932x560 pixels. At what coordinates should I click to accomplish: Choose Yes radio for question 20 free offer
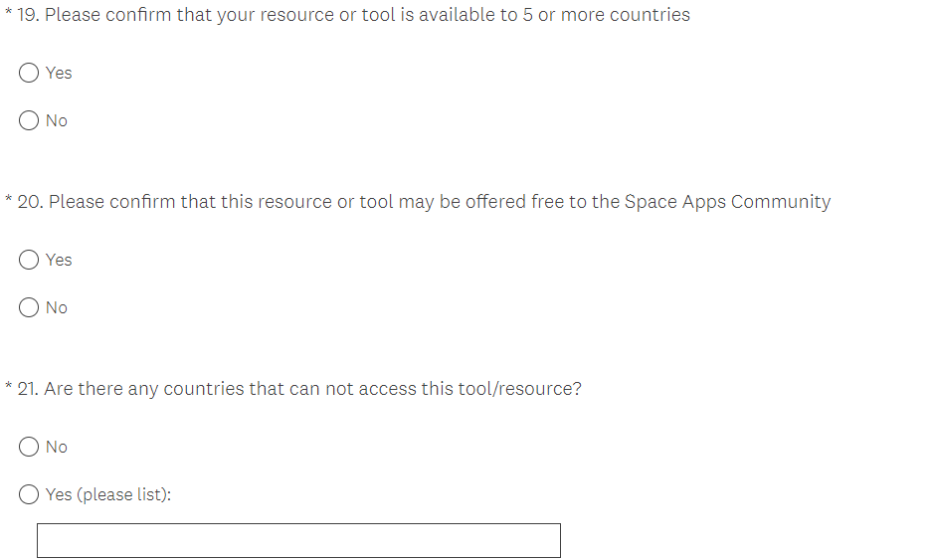click(30, 260)
